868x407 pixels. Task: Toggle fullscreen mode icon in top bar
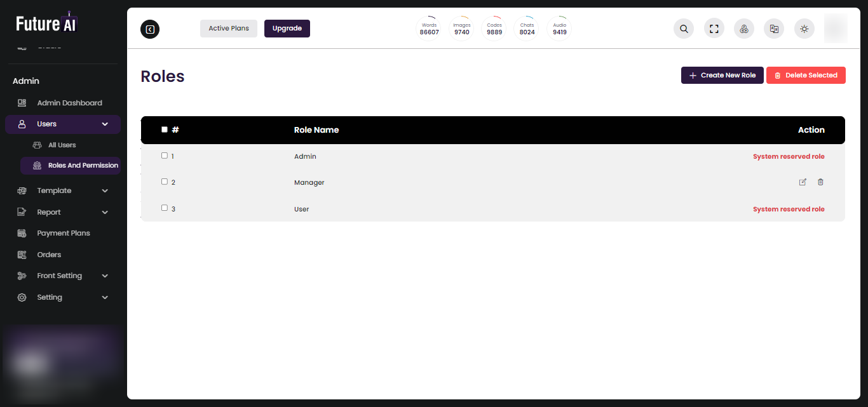tap(714, 29)
